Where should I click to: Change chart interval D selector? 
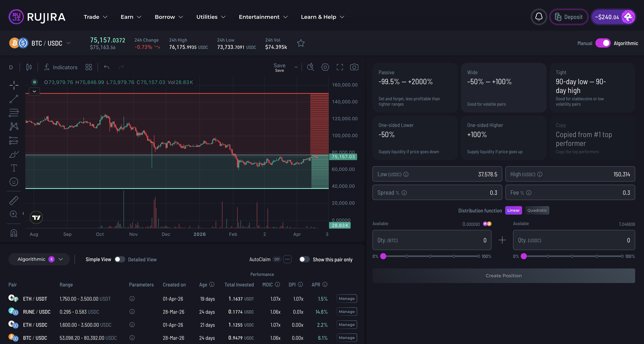[11, 67]
